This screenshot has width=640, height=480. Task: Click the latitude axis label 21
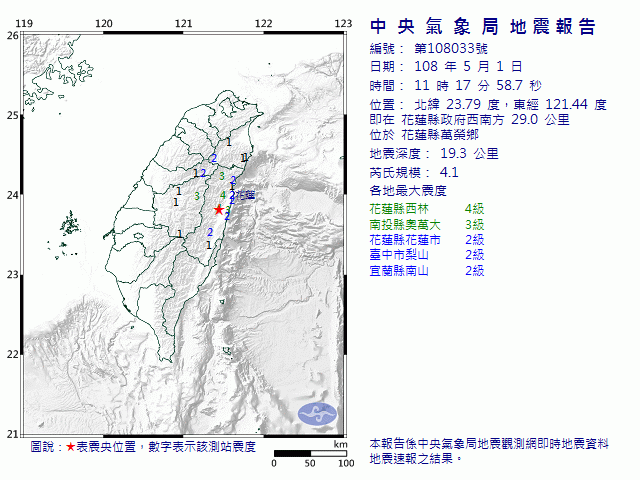pos(12,434)
